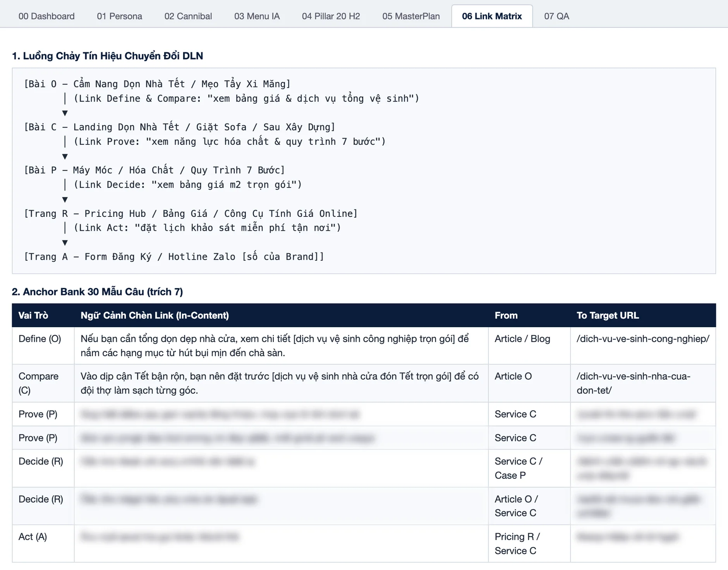Select the 'Act (A)' role cell

43,543
